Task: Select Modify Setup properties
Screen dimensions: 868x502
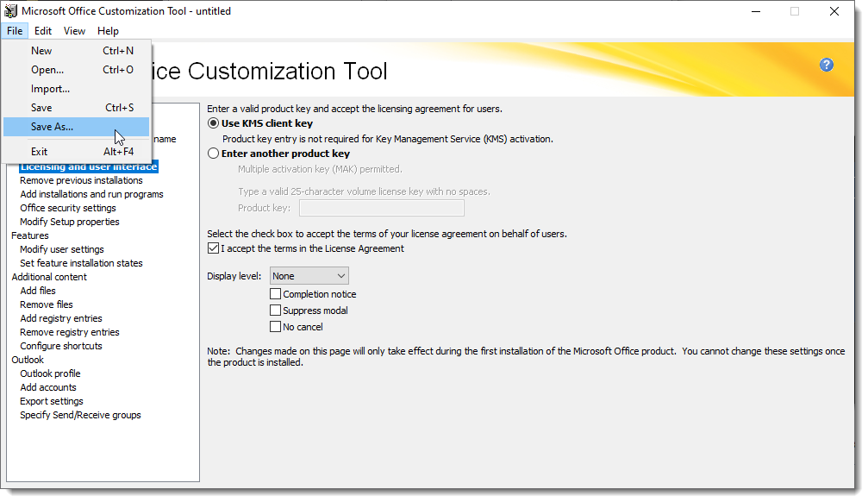Action: (70, 223)
